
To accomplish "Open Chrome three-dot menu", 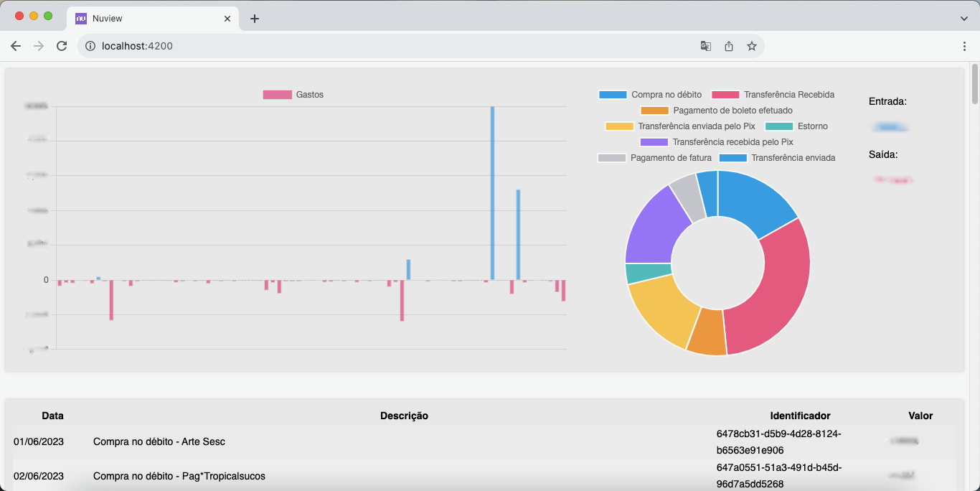I will 964,46.
